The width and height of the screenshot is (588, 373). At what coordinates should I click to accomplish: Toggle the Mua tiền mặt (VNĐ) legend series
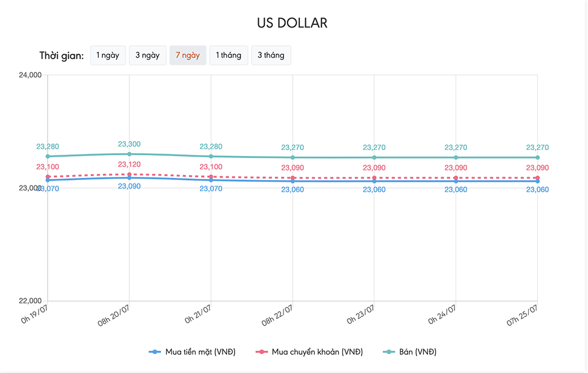tap(192, 352)
